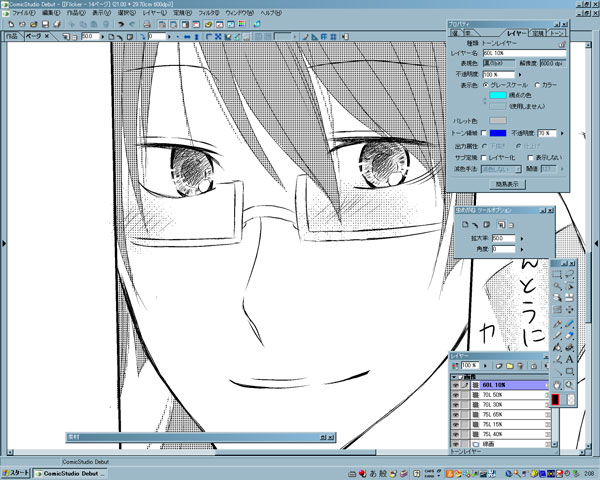Click the スタート button on taskbar
600x480 pixels.
pyautogui.click(x=15, y=473)
